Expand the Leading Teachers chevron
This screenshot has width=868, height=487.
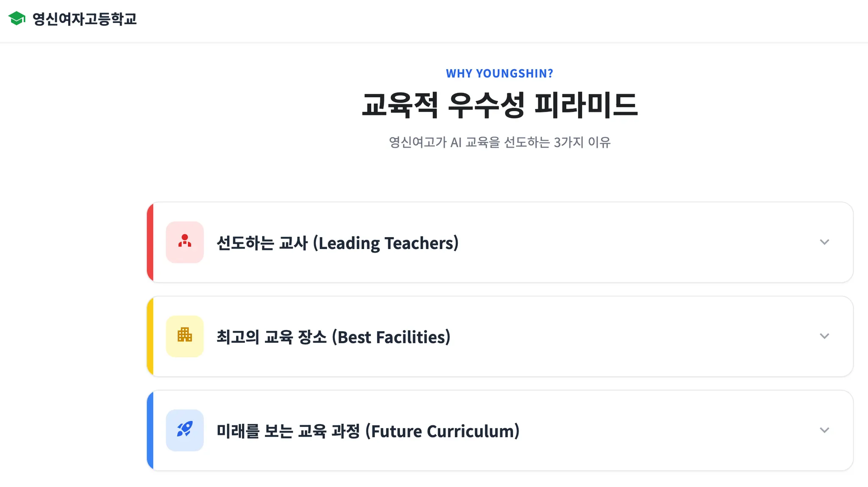coord(824,242)
